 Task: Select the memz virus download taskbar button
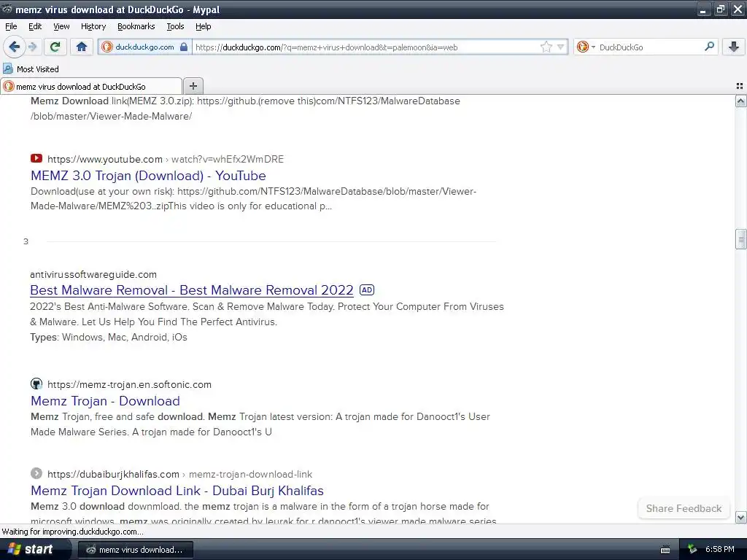tap(135, 550)
